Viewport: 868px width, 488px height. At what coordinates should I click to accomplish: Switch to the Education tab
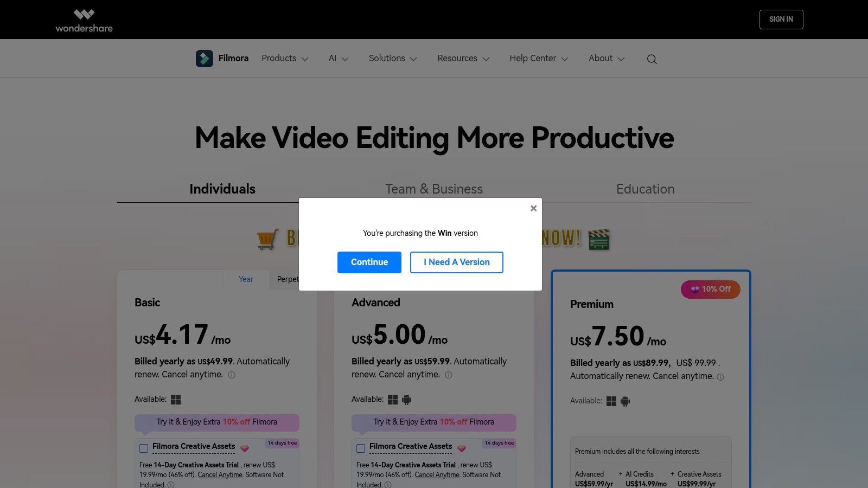point(646,189)
